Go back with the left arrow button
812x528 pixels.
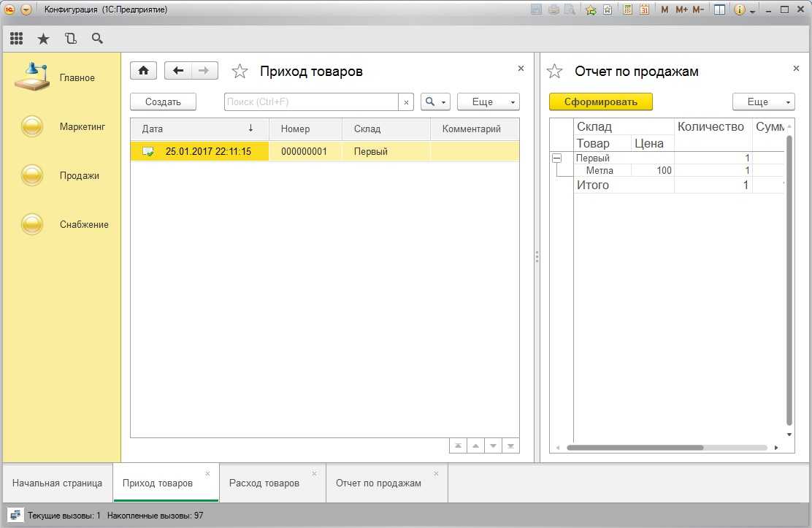[178, 71]
